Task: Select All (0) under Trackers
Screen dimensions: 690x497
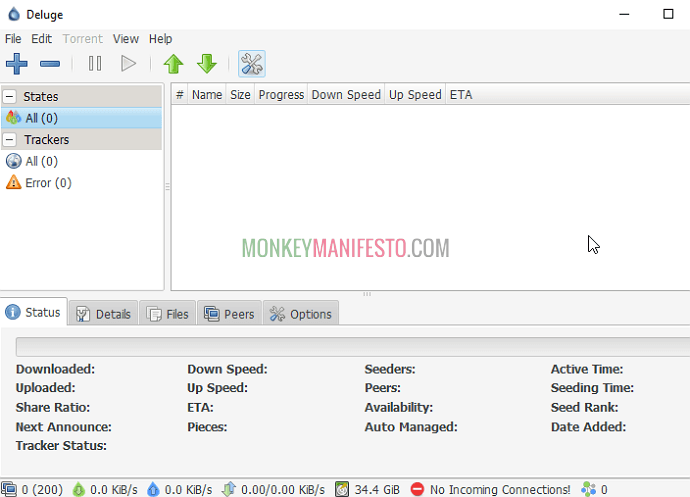Action: [81, 161]
